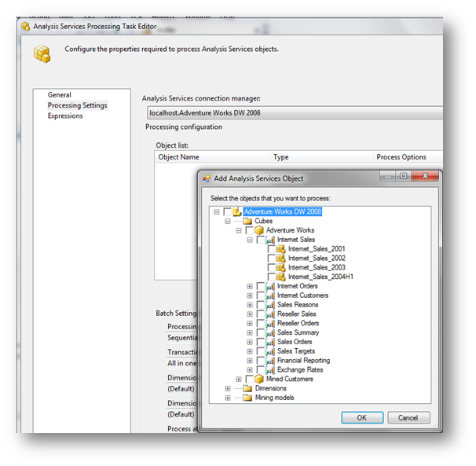Click the Financial Reporting measure group icon
The width and height of the screenshot is (476, 466).
click(270, 361)
